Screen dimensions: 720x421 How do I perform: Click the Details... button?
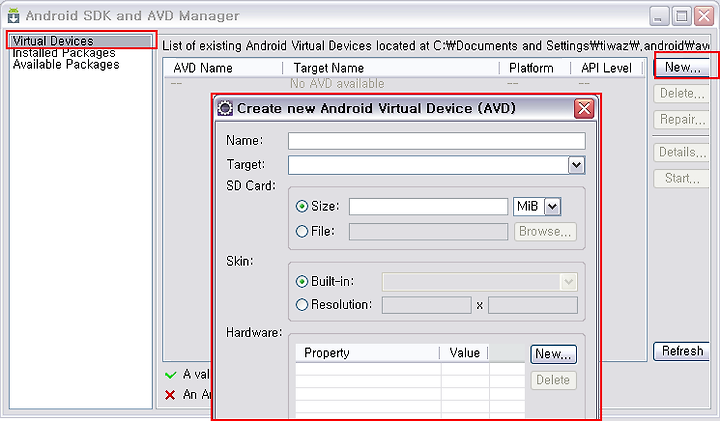coord(682,152)
